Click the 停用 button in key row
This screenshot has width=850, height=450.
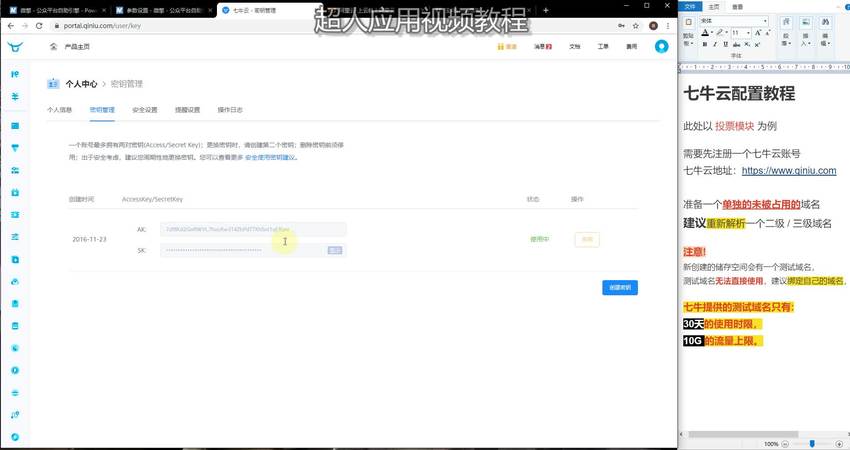click(x=587, y=239)
